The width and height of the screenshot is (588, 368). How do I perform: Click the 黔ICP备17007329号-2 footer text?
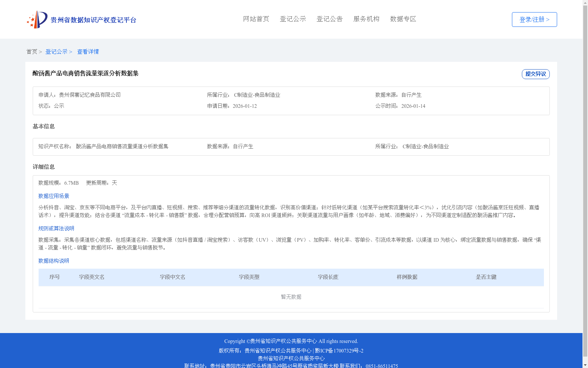tap(339, 351)
